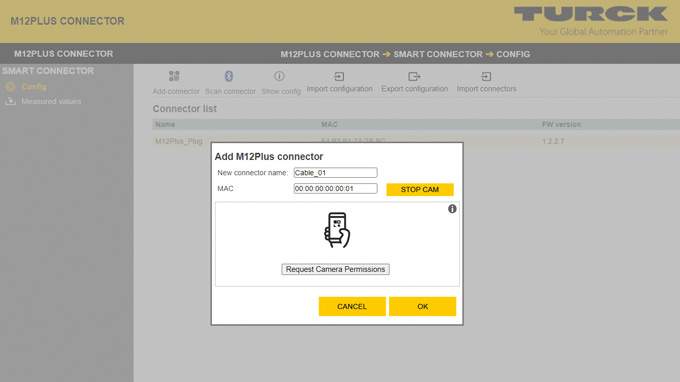Confirm the dialog with OK
680x382 pixels.
point(422,306)
